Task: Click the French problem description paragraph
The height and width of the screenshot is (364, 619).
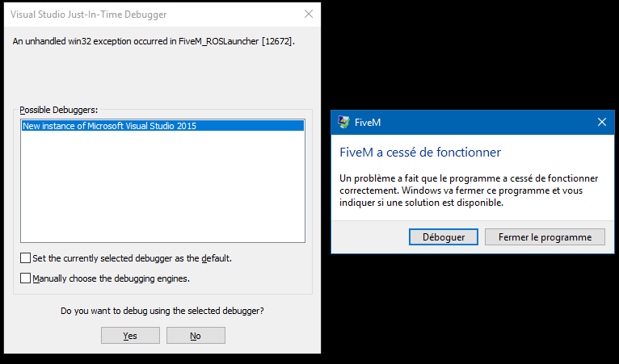Action: point(469,190)
